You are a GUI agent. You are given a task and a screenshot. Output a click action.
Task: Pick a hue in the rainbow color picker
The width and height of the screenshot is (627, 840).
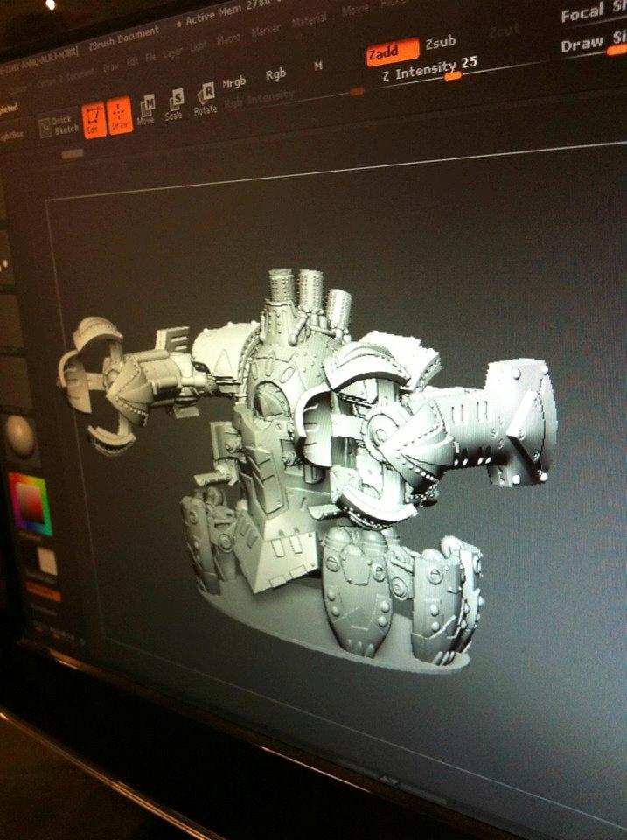pyautogui.click(x=31, y=505)
